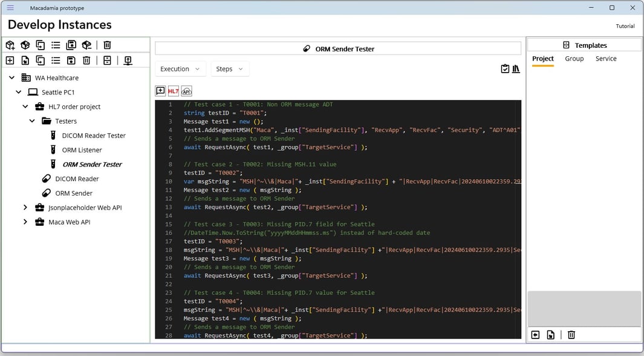Select DICOM Reader Tester in the tree

click(x=94, y=135)
